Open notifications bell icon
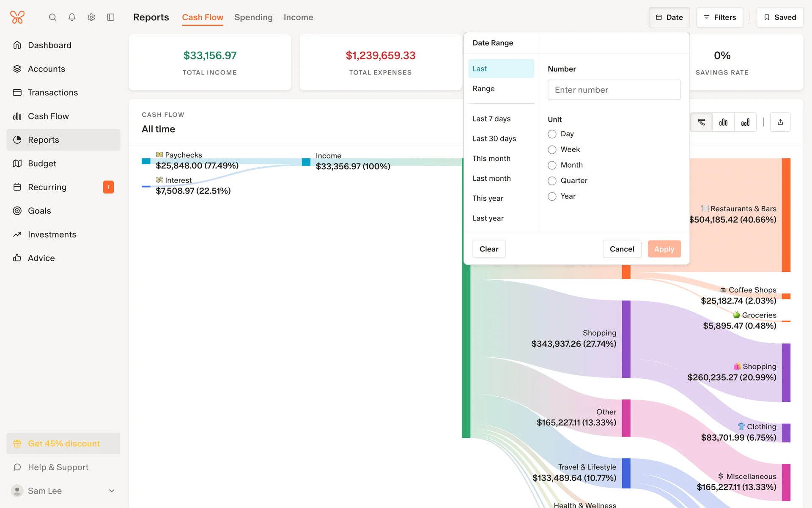812x508 pixels. 72,17
